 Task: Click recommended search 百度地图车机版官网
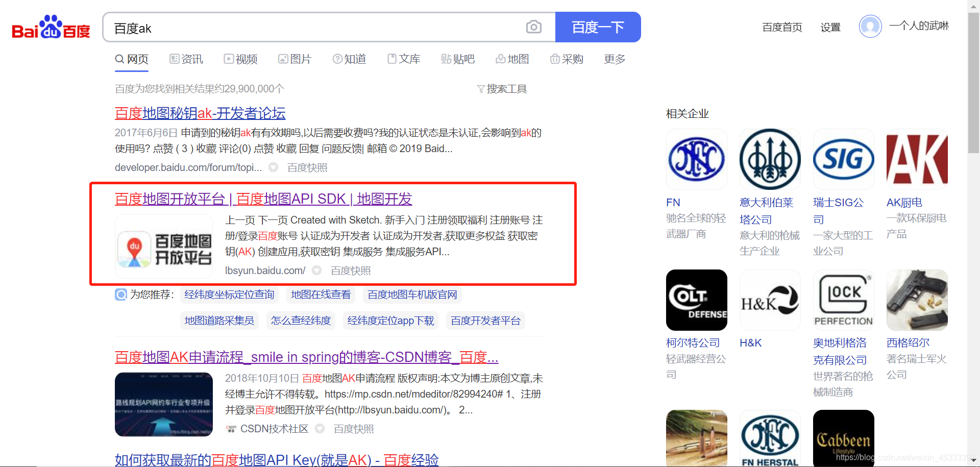(412, 294)
